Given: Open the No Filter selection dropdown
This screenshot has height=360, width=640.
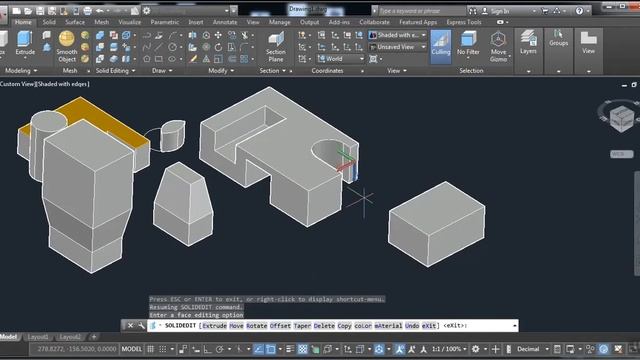Looking at the screenshot, I should coord(468,44).
